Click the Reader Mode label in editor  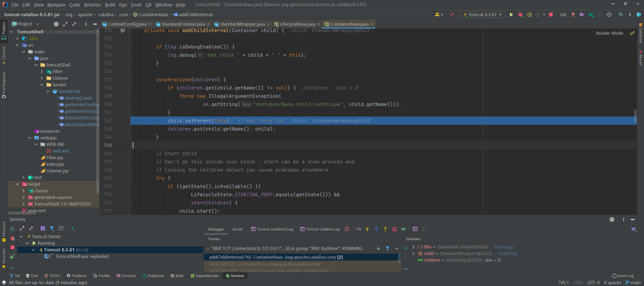609,33
